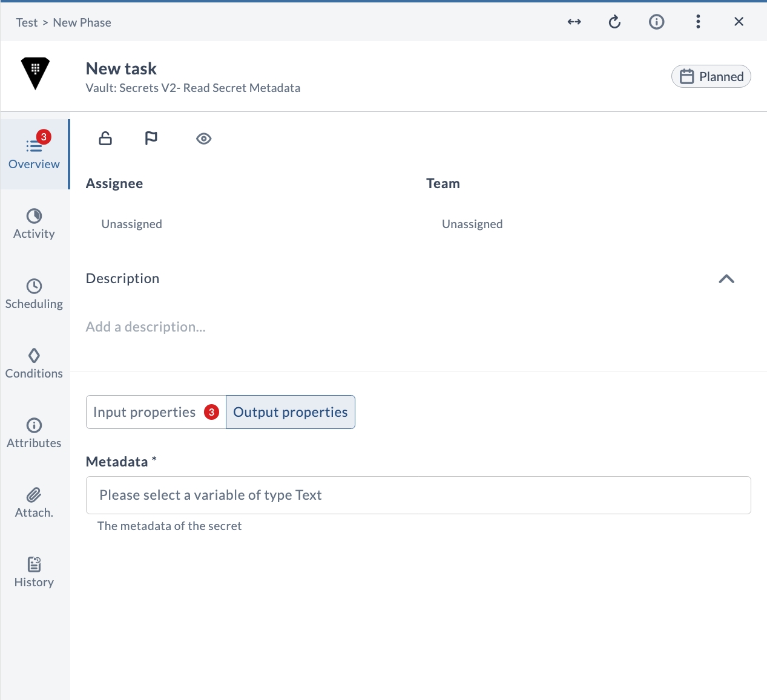Image resolution: width=767 pixels, height=700 pixels.
Task: Refresh the task with reload icon
Action: (x=614, y=22)
